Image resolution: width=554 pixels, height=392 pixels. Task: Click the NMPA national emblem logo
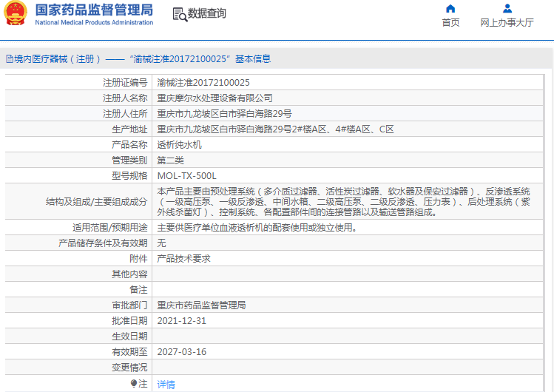click(16, 14)
